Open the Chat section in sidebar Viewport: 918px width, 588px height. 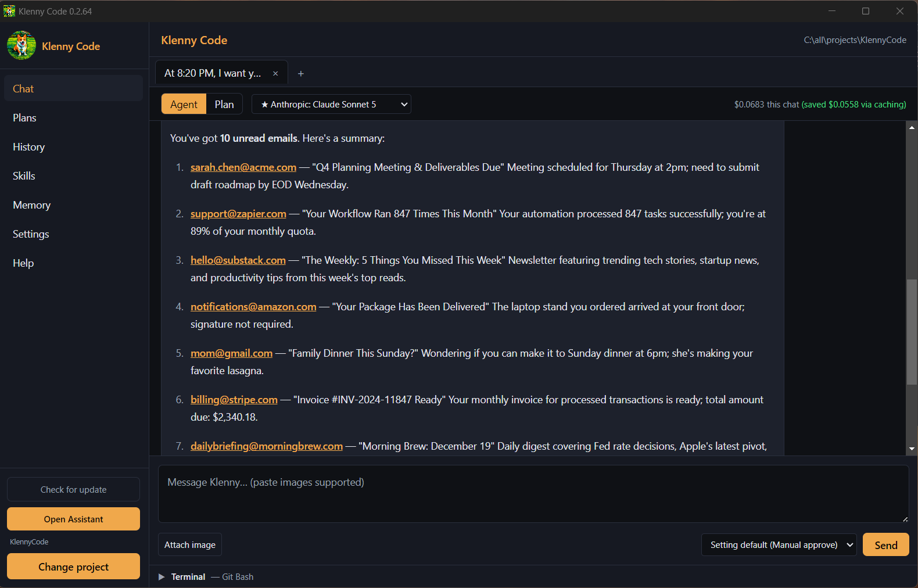click(73, 88)
